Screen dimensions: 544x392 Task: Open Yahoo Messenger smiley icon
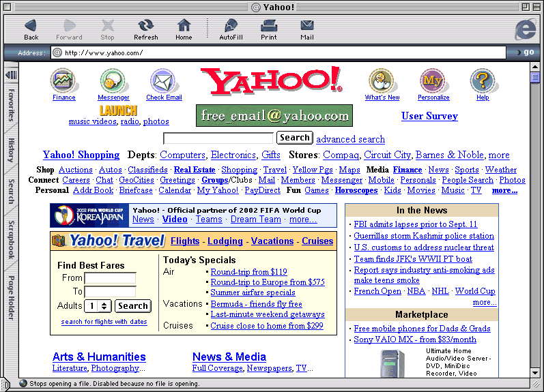(113, 81)
